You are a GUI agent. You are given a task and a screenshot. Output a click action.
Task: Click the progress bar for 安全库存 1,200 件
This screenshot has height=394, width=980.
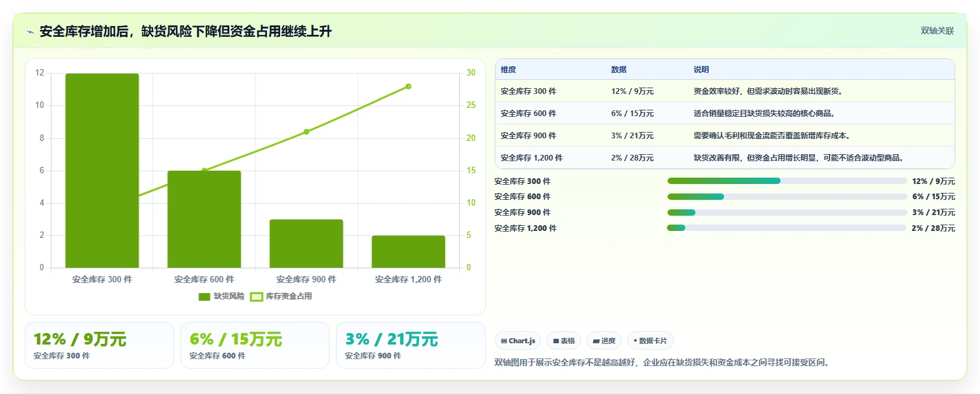coord(786,228)
